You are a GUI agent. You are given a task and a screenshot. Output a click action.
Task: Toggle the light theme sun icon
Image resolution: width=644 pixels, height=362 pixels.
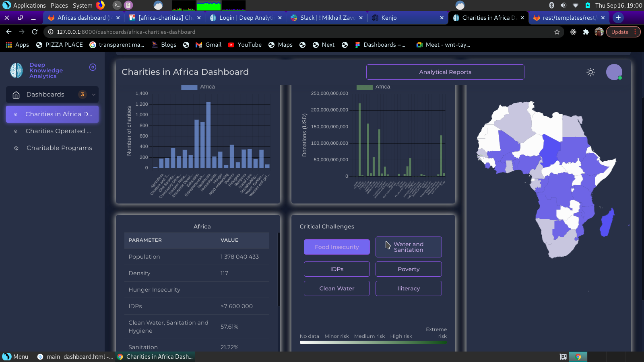pos(590,72)
